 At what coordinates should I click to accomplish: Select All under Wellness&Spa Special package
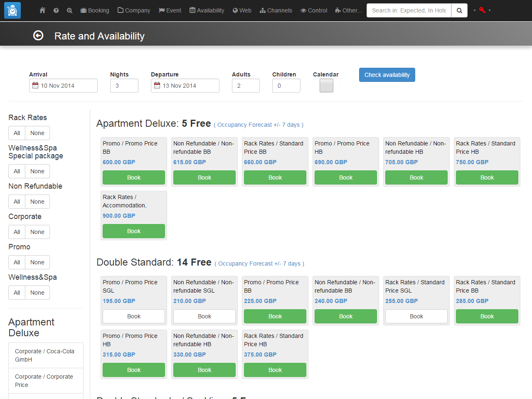point(17,171)
